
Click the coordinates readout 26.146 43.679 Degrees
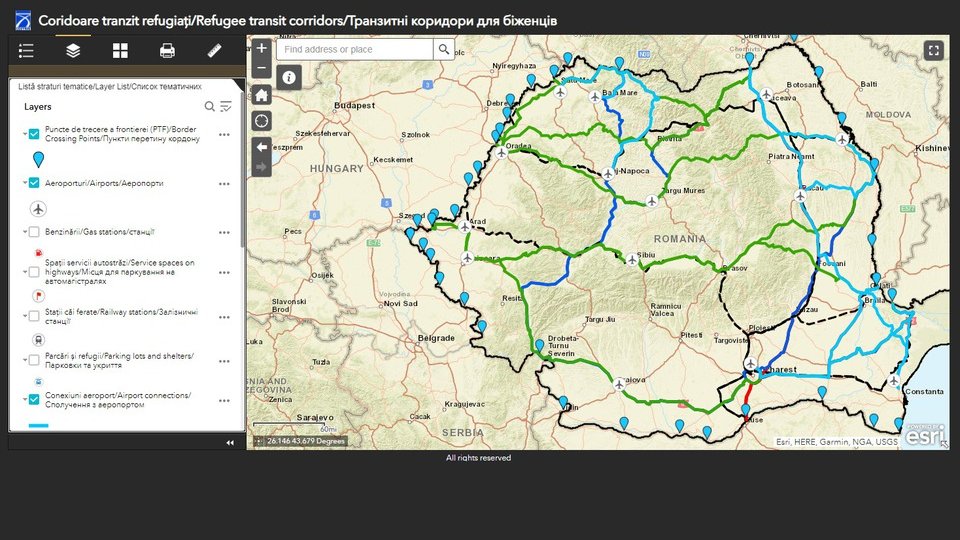tap(306, 441)
